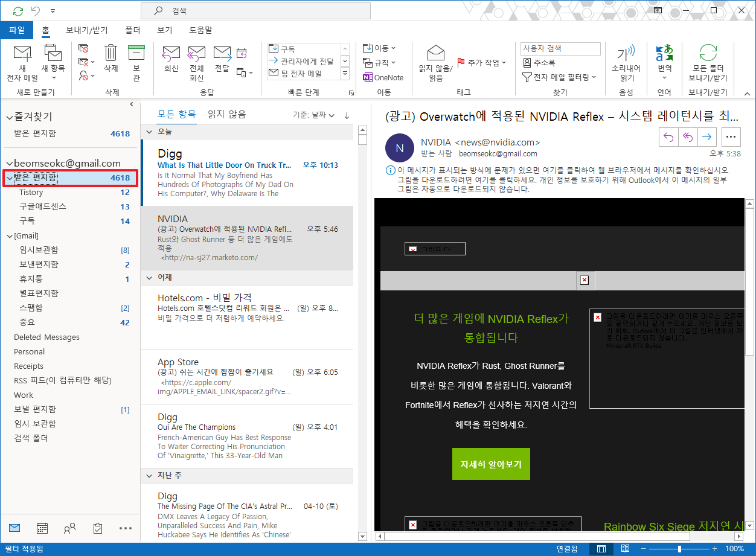The image size is (756, 556).
Task: Switch to normal view in status bar
Action: [601, 549]
